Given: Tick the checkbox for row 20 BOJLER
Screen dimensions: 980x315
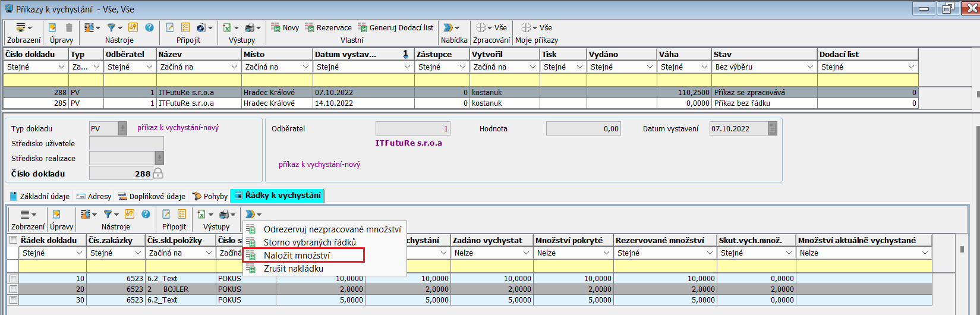Looking at the screenshot, I should point(13,289).
